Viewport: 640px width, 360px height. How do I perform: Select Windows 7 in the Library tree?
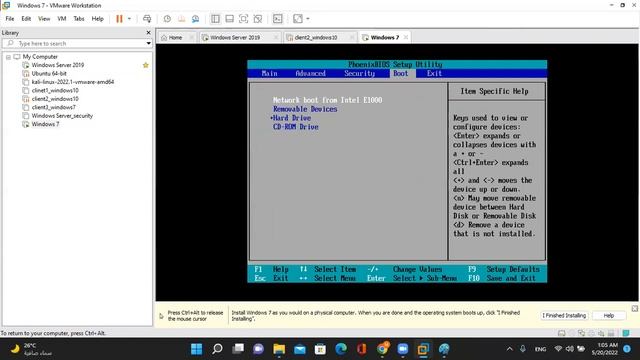click(x=45, y=124)
